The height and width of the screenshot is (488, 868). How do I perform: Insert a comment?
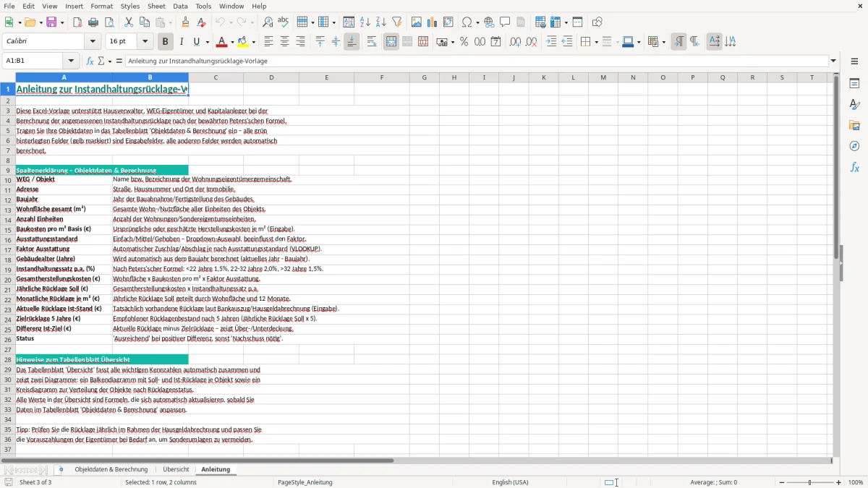click(505, 22)
